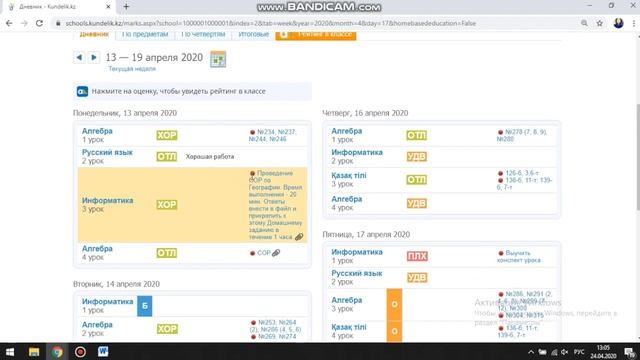The image size is (640, 360).
Task: Click the ХОР mark for Monday Алгебра 1 урок
Action: pos(167,135)
